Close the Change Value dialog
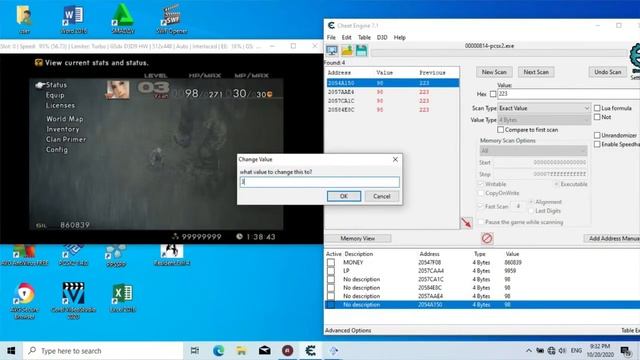This screenshot has height=360, width=640. click(395, 159)
